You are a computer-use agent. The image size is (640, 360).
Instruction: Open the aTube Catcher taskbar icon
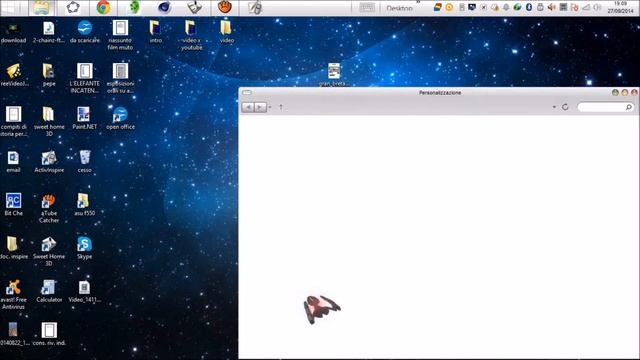click(224, 7)
